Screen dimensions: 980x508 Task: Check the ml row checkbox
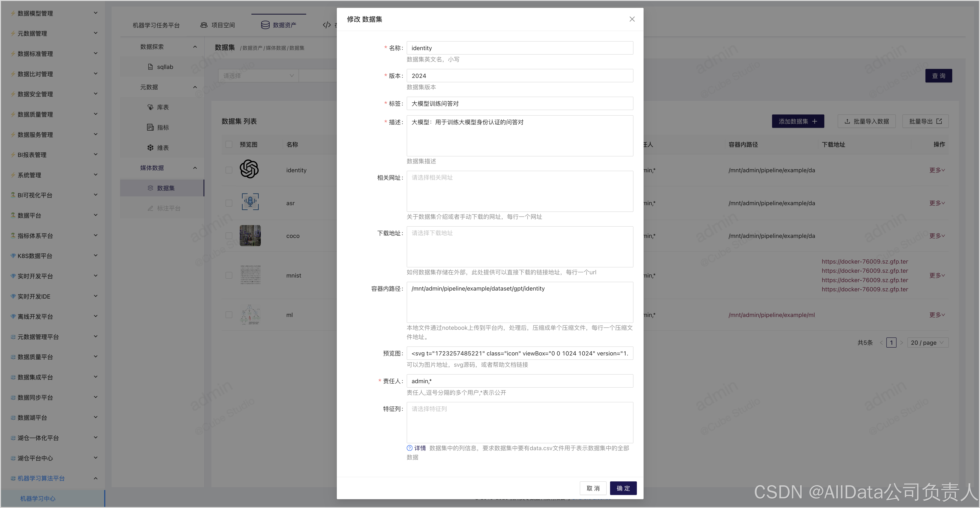(x=229, y=315)
